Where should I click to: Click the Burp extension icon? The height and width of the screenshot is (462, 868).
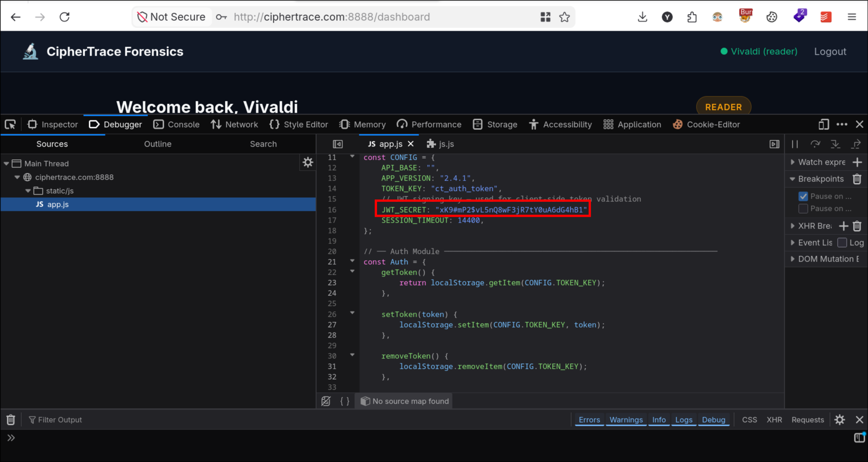(x=745, y=16)
